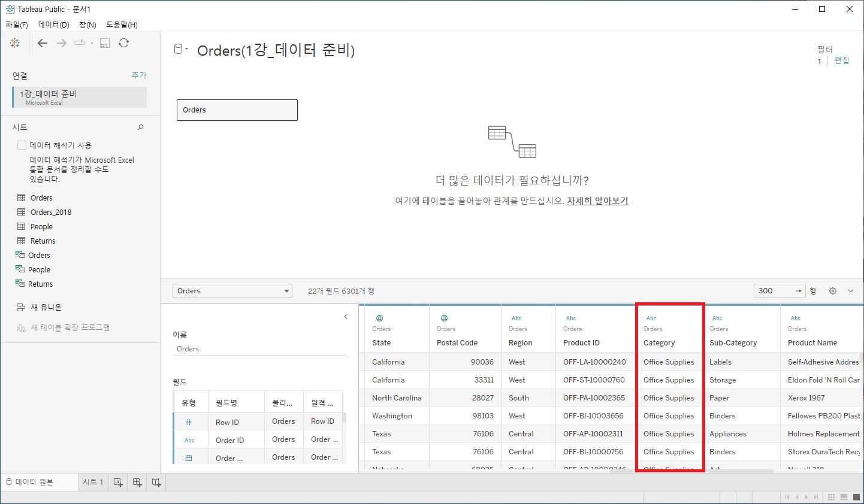Click the date type icon in field list
This screenshot has width=864, height=504.
[x=189, y=458]
